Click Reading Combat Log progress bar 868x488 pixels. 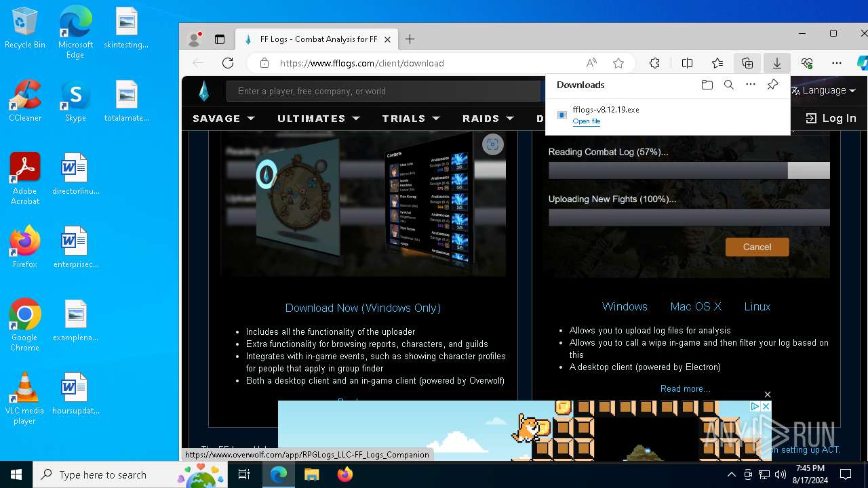tap(689, 170)
